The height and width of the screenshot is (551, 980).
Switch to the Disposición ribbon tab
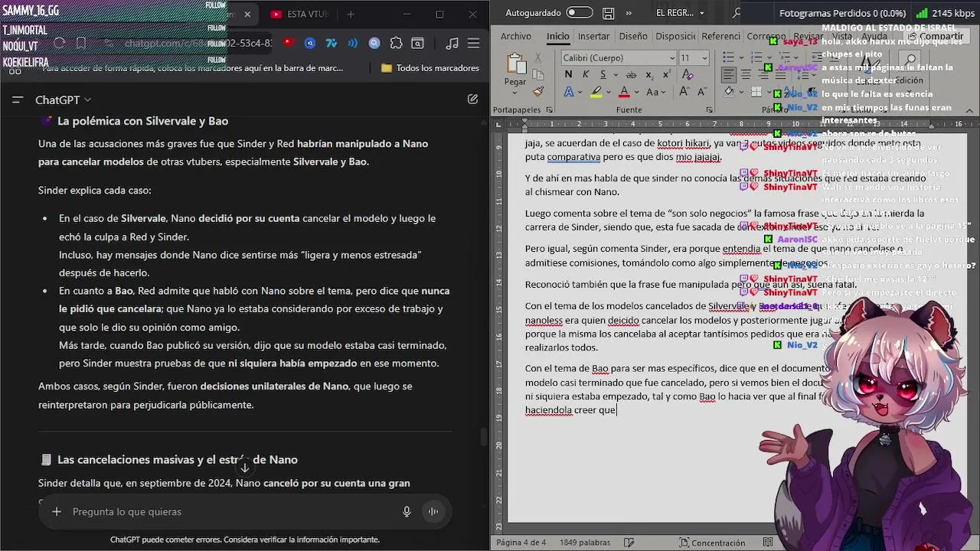point(675,36)
